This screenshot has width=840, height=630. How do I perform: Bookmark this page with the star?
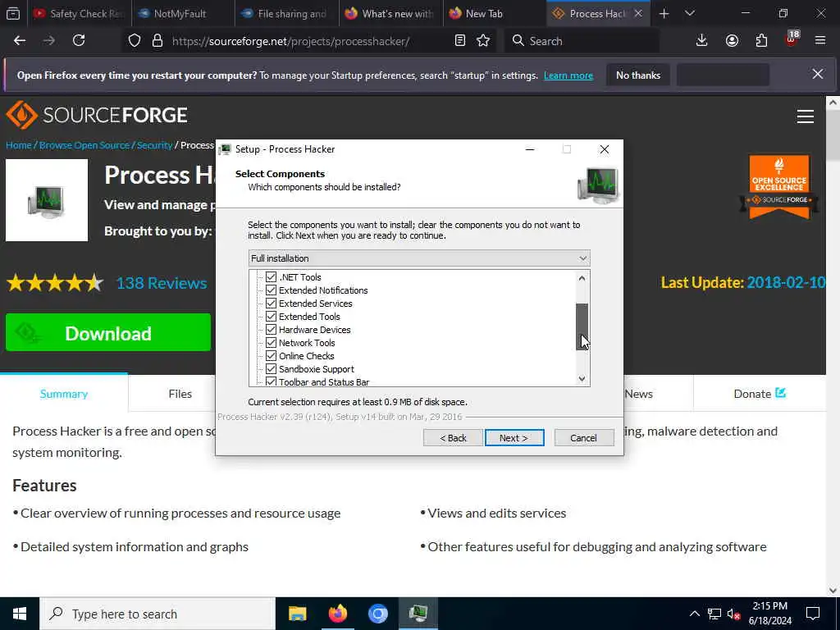coord(483,41)
